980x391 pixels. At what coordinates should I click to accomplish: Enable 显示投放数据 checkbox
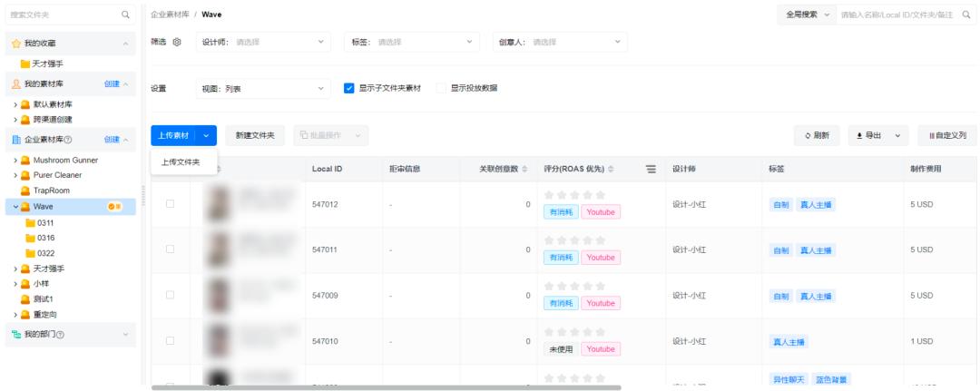pos(441,88)
